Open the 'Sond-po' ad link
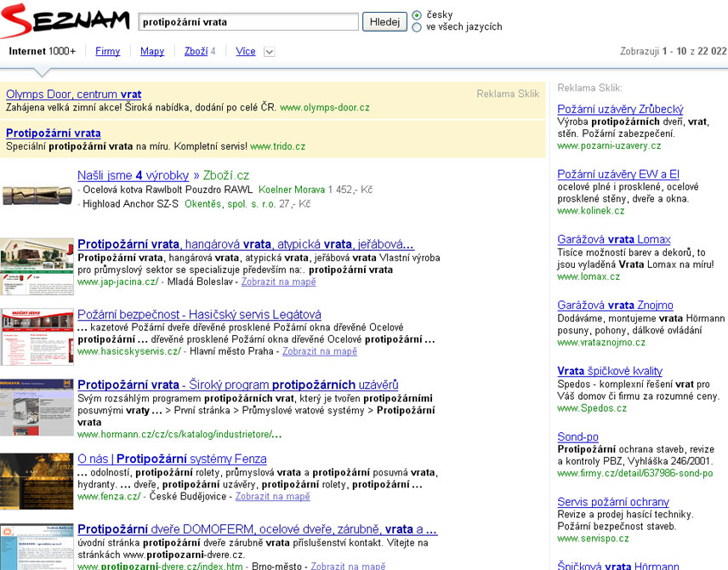The height and width of the screenshot is (570, 728). pyautogui.click(x=578, y=436)
